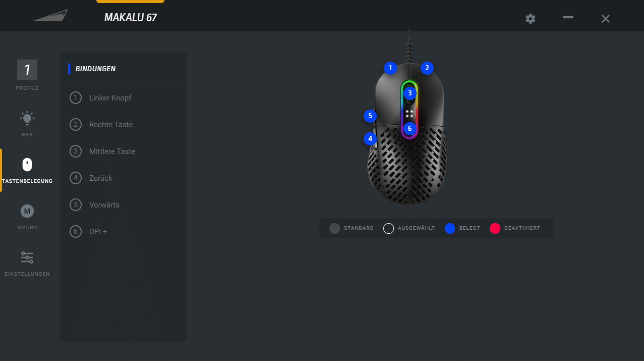
Task: Select side button marker 5
Action: (x=370, y=116)
